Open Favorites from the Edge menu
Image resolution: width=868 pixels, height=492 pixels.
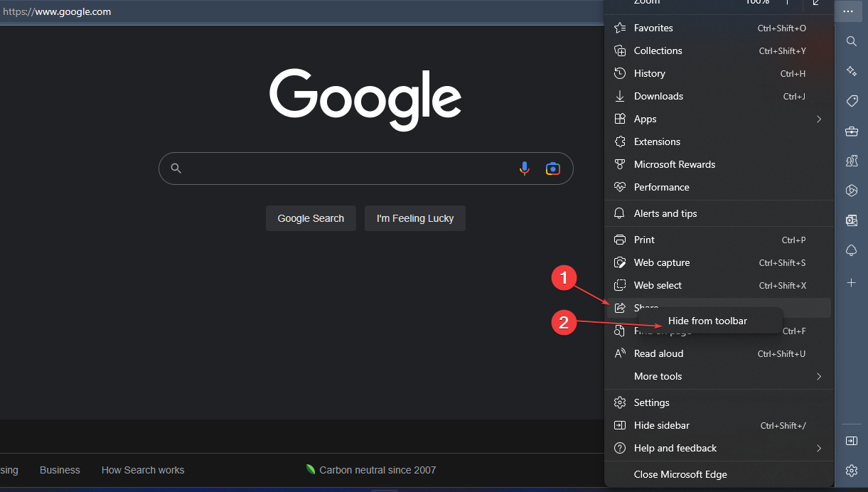718,28
